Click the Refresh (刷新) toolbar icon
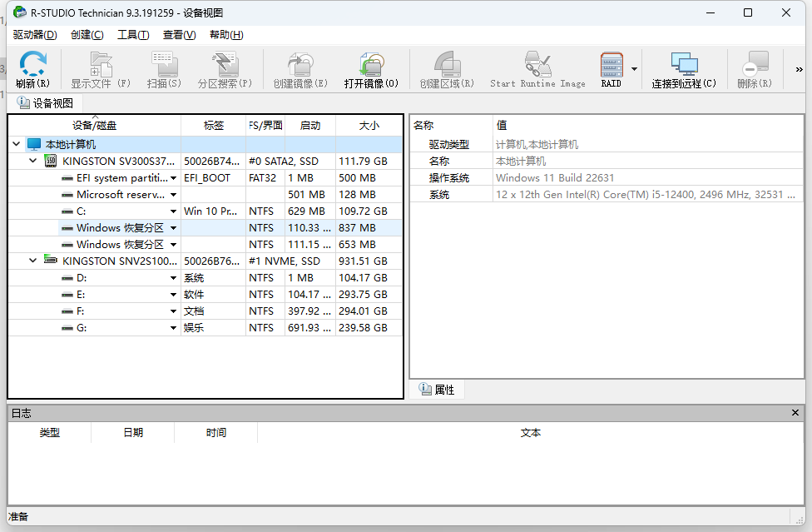Screen dimensions: 812x532 coord(32,64)
